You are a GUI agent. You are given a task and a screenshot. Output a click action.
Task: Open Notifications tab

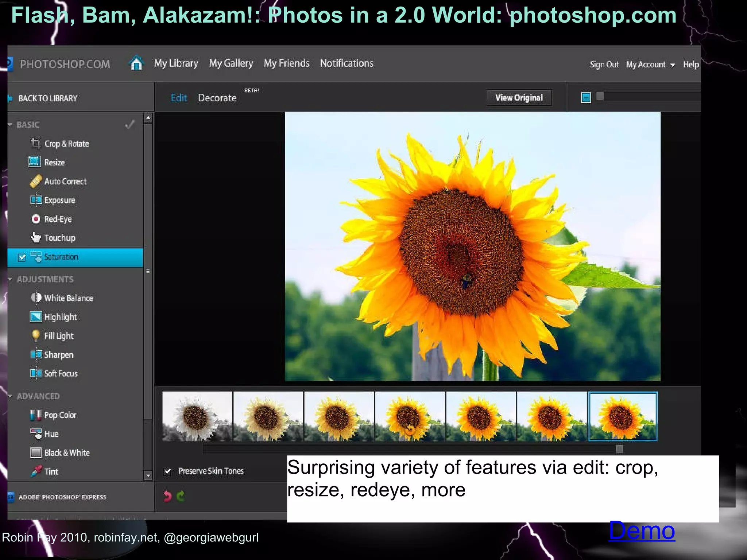coord(347,63)
